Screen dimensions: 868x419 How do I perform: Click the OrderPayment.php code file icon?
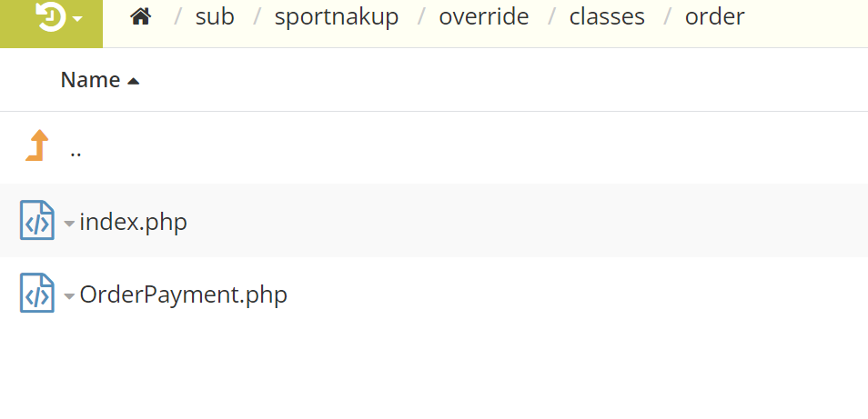[37, 294]
